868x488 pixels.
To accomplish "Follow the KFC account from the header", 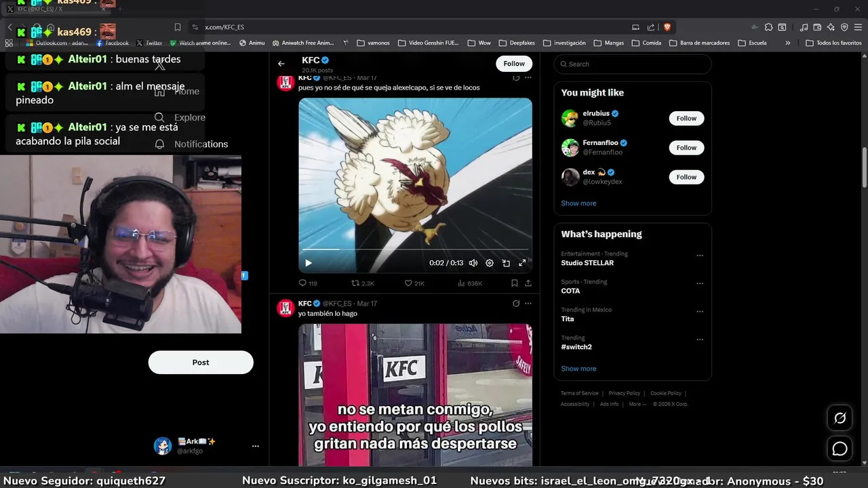I will (514, 64).
